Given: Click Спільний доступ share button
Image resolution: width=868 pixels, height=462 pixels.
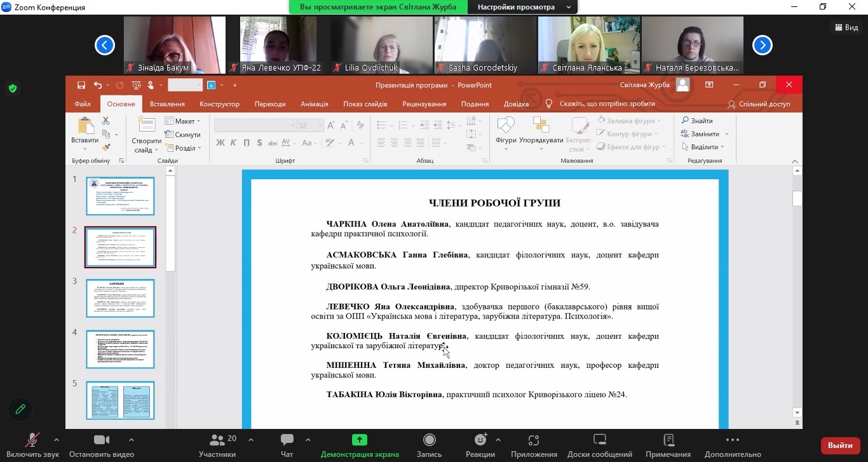Looking at the screenshot, I should pyautogui.click(x=759, y=104).
